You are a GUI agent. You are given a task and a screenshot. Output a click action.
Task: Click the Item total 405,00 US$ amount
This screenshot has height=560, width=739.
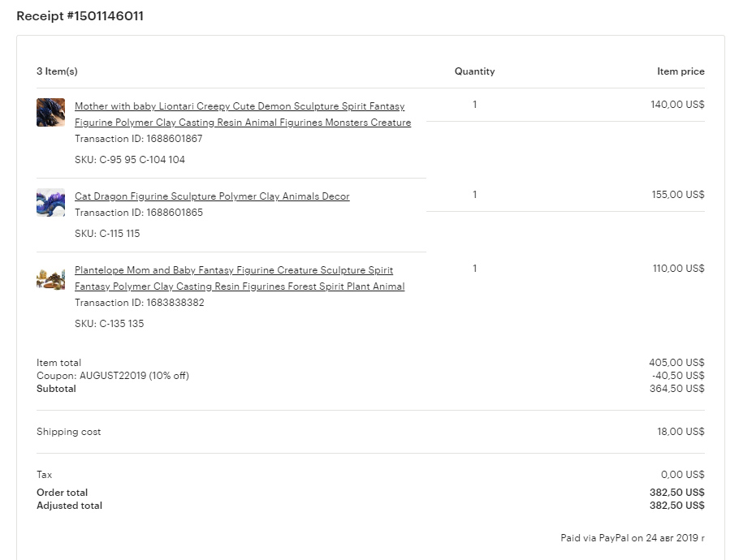[676, 363]
